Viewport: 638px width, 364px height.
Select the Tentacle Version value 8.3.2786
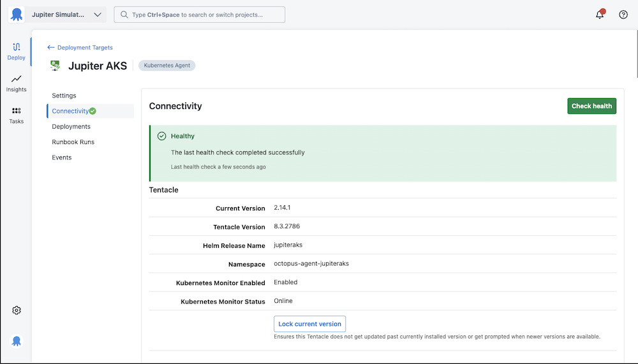[x=287, y=226]
